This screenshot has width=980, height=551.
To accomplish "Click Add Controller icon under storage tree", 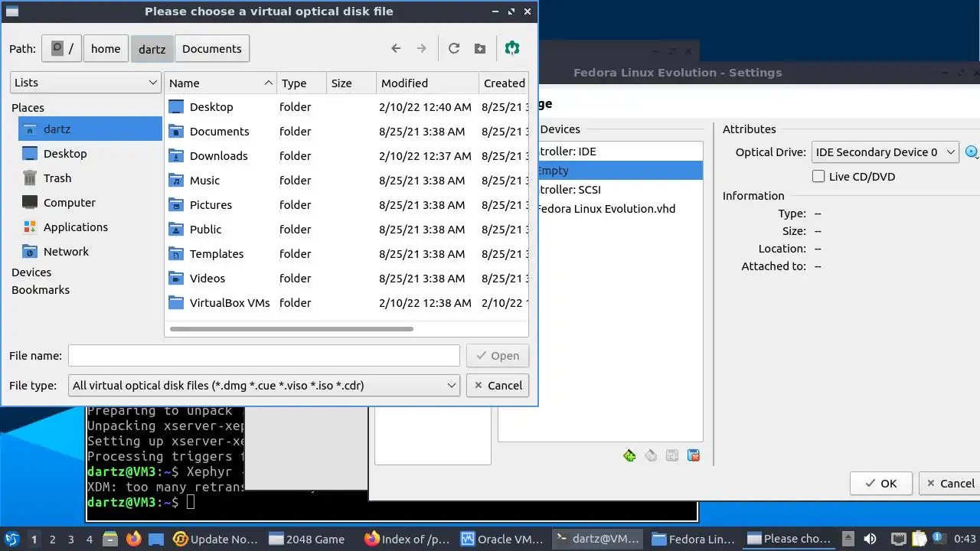I will pyautogui.click(x=629, y=455).
